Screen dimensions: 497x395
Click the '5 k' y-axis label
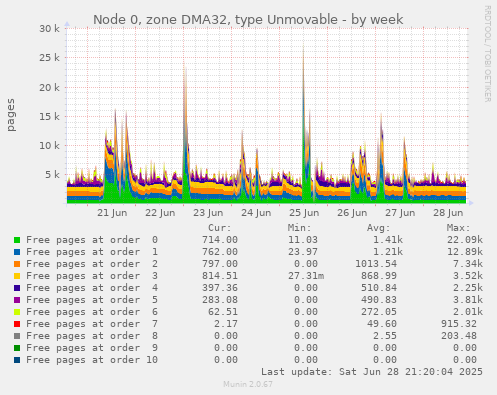[x=52, y=175]
